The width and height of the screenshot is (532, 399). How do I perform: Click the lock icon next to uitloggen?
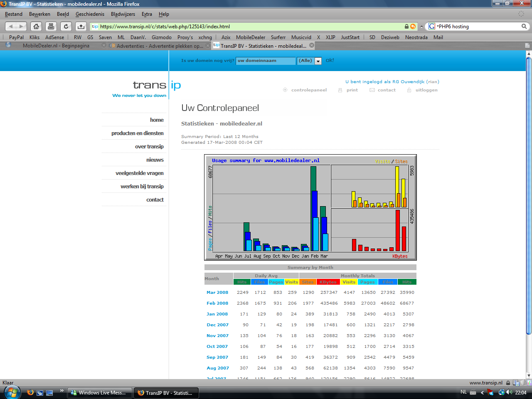click(409, 90)
